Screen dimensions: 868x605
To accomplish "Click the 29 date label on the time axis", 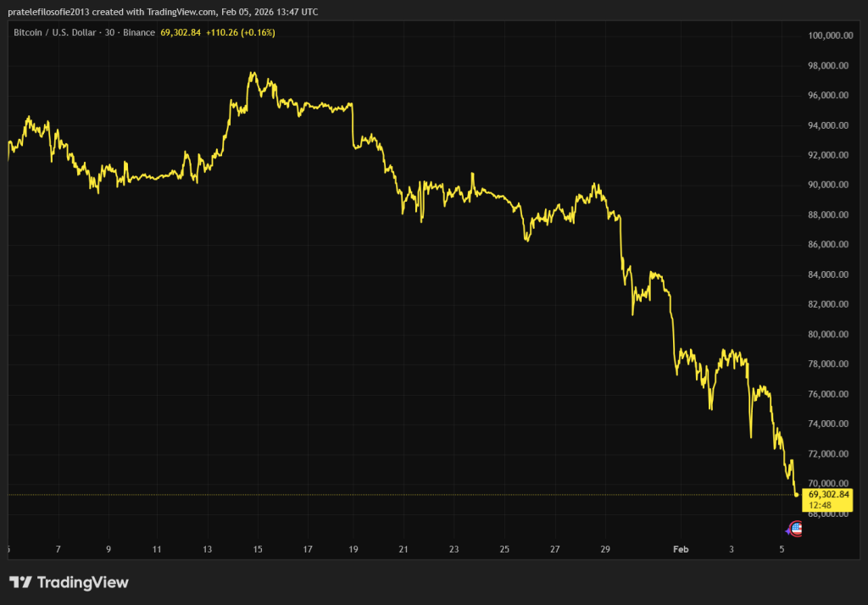I will 605,549.
